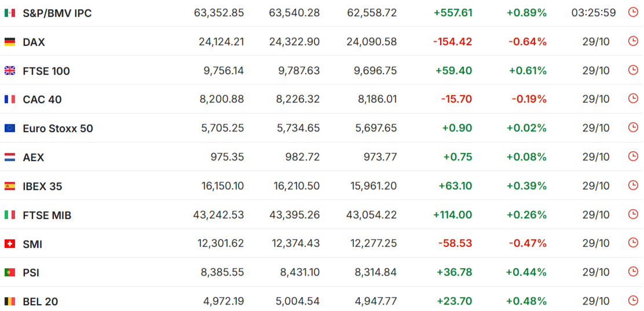Viewport: 644px width, 311px height.
Task: Open the S&P/BMV IPC index link
Action: [57, 13]
